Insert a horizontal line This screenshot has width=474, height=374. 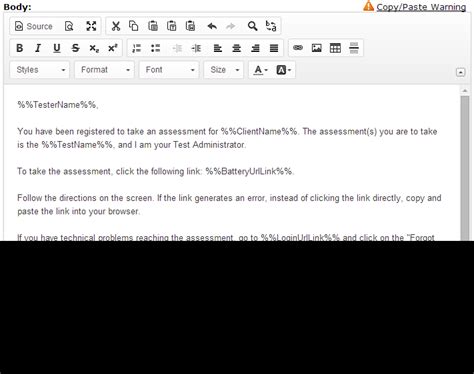click(354, 48)
